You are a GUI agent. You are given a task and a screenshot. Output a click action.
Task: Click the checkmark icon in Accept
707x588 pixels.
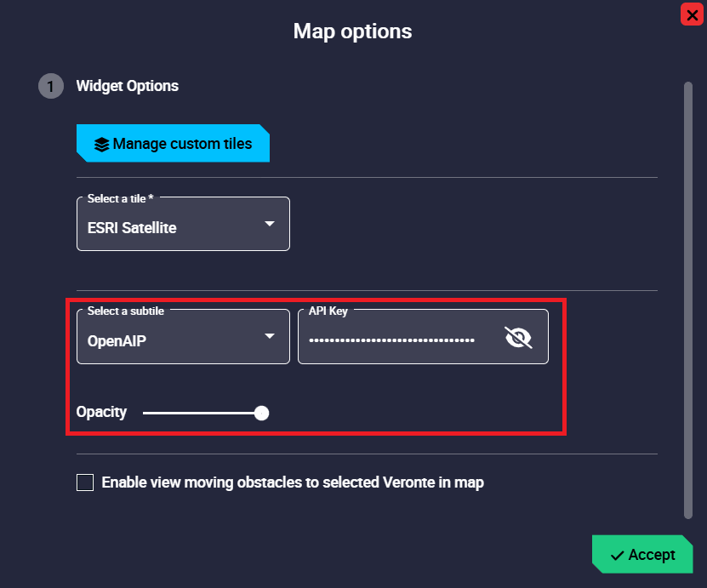click(x=618, y=556)
